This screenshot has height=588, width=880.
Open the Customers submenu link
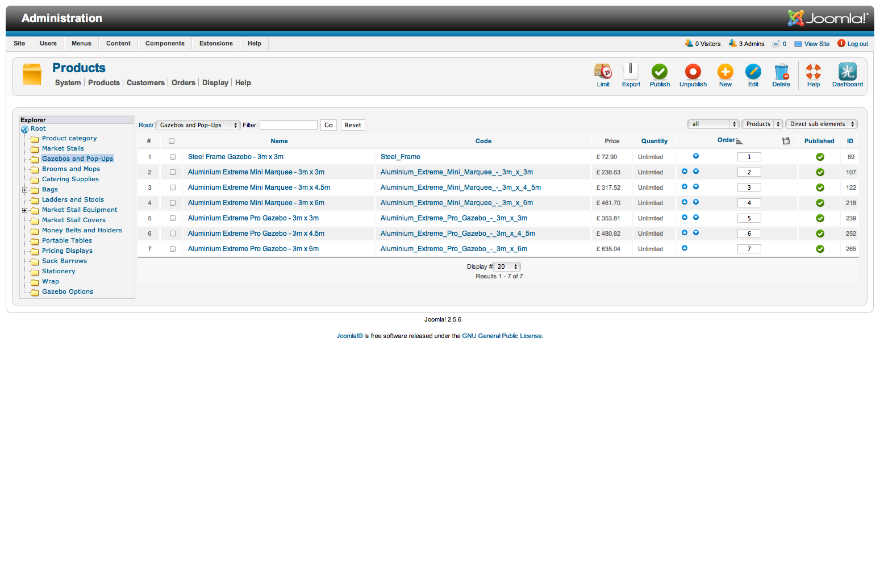[145, 82]
